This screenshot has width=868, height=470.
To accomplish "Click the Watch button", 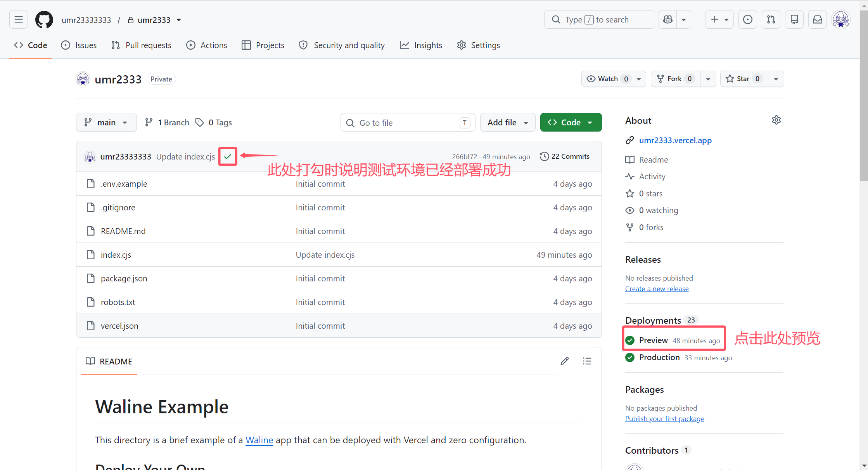I will 614,79.
